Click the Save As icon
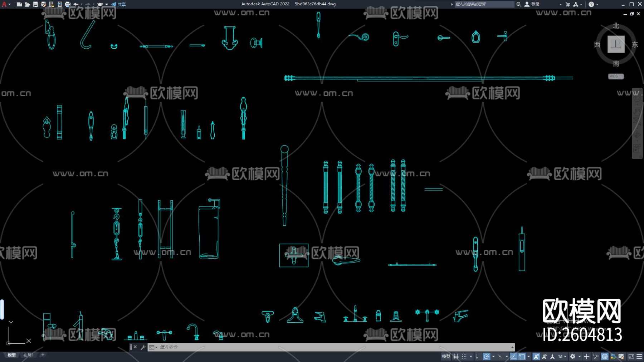This screenshot has width=644, height=362. (x=43, y=4)
